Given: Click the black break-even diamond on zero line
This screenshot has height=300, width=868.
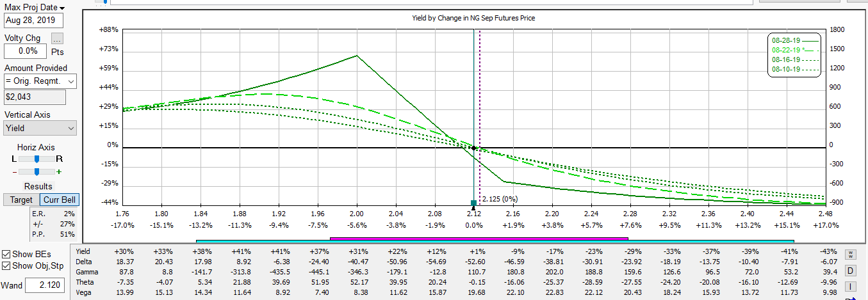Looking at the screenshot, I should [x=473, y=148].
